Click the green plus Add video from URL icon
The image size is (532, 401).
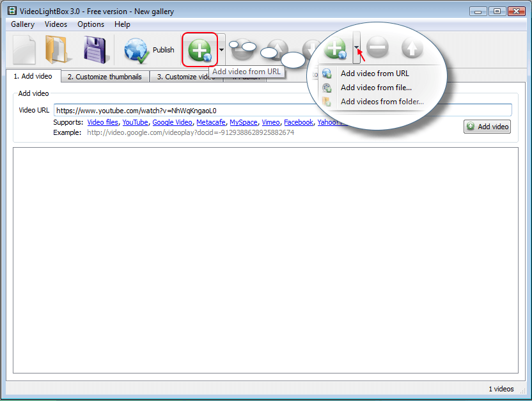[199, 50]
